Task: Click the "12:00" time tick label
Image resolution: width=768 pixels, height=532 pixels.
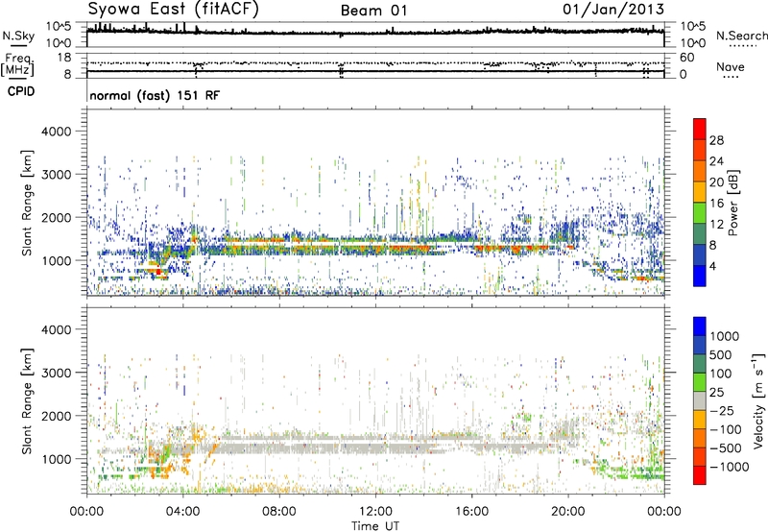Action: [x=375, y=512]
